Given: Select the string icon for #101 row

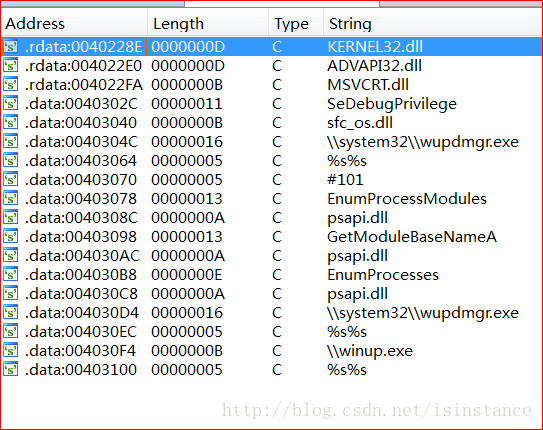Looking at the screenshot, I should [x=10, y=180].
